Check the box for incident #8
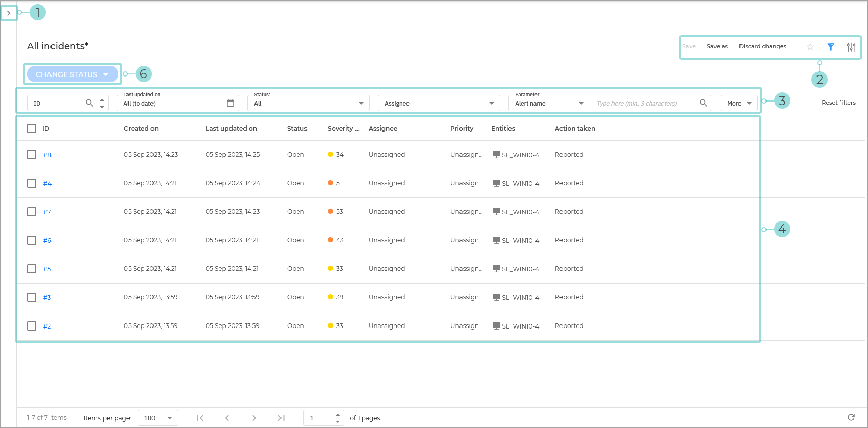Screen dimensions: 868x428 (x=32, y=155)
